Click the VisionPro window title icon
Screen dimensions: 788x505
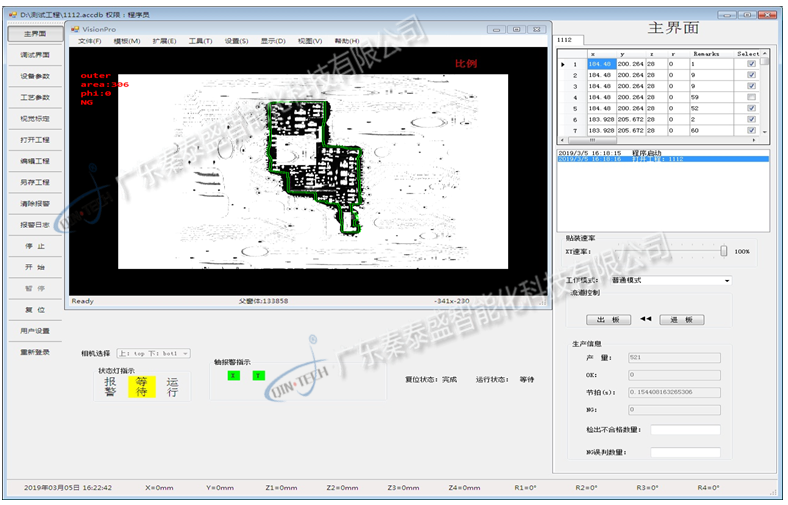74,29
